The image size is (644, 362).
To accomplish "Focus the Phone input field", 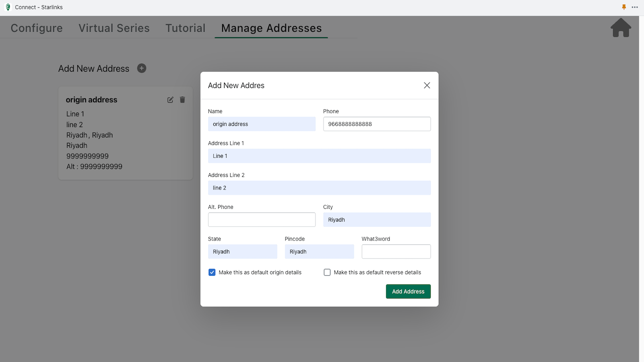I will pos(377,124).
